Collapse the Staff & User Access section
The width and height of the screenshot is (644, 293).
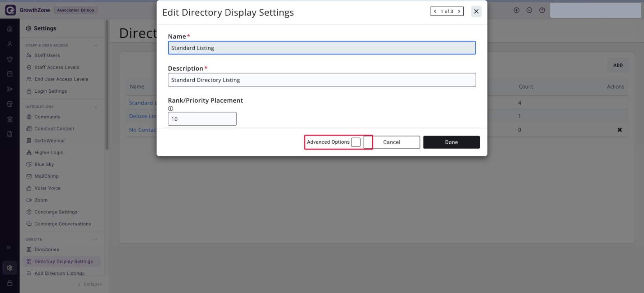(x=96, y=46)
